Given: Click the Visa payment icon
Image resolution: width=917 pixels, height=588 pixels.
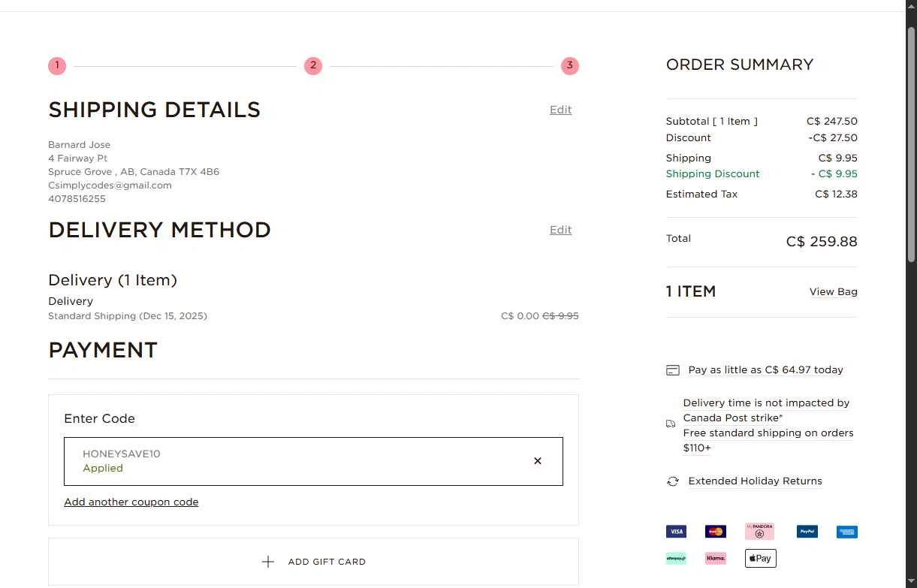Looking at the screenshot, I should pos(676,532).
